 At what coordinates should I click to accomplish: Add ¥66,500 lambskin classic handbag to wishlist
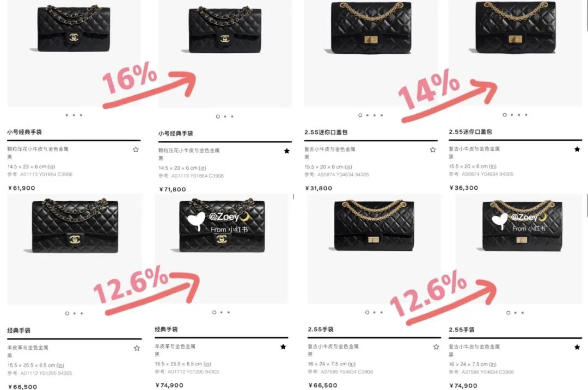coord(137,348)
